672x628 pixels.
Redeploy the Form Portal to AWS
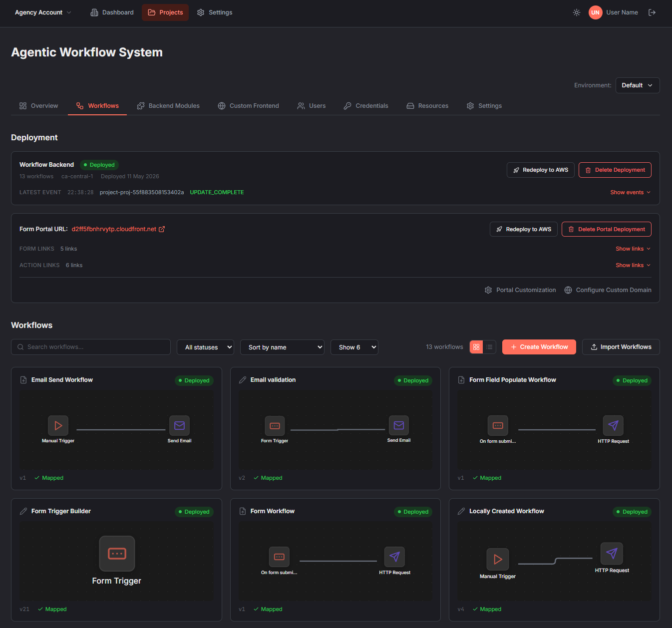(x=524, y=229)
